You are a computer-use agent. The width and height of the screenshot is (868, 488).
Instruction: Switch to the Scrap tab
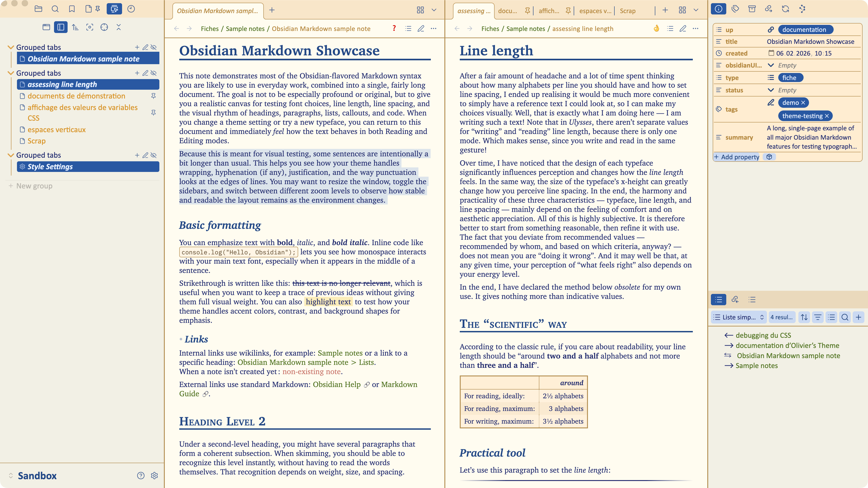tap(627, 11)
